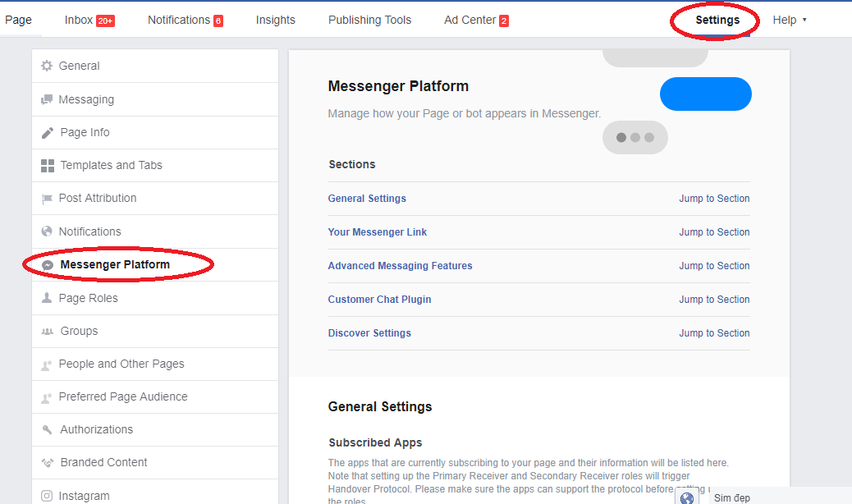Switch to the Insights tab
Image resolution: width=852 pixels, height=504 pixels.
pyautogui.click(x=275, y=20)
